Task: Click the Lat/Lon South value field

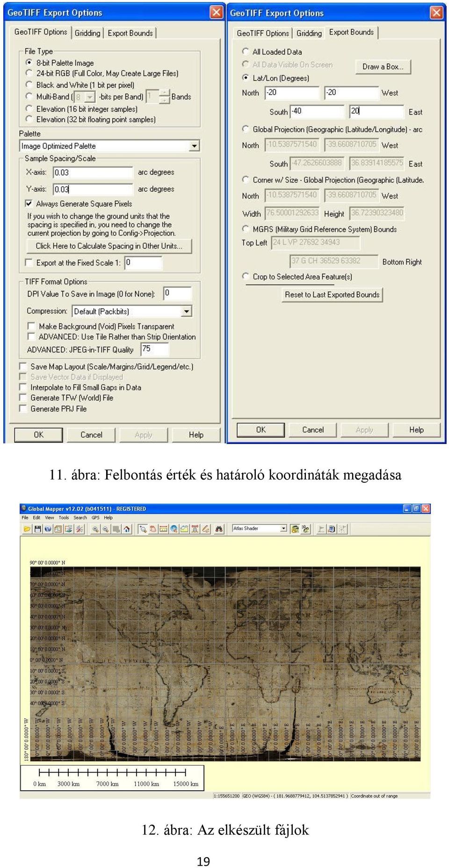Action: click(x=317, y=111)
